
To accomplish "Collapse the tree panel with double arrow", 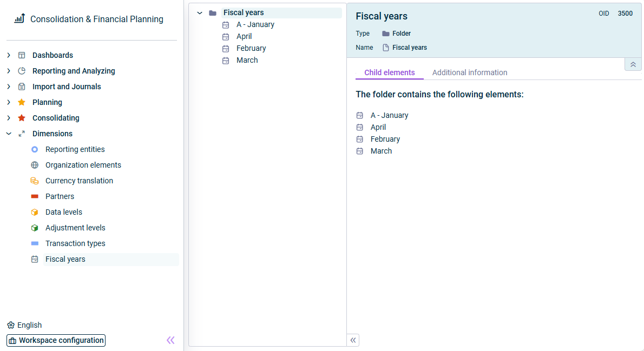I will click(353, 340).
